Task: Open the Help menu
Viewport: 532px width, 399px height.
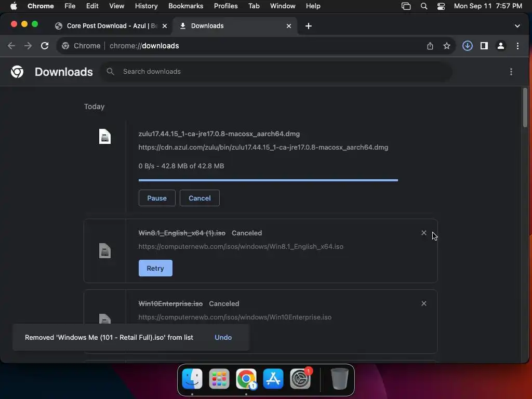Action: coord(313,6)
